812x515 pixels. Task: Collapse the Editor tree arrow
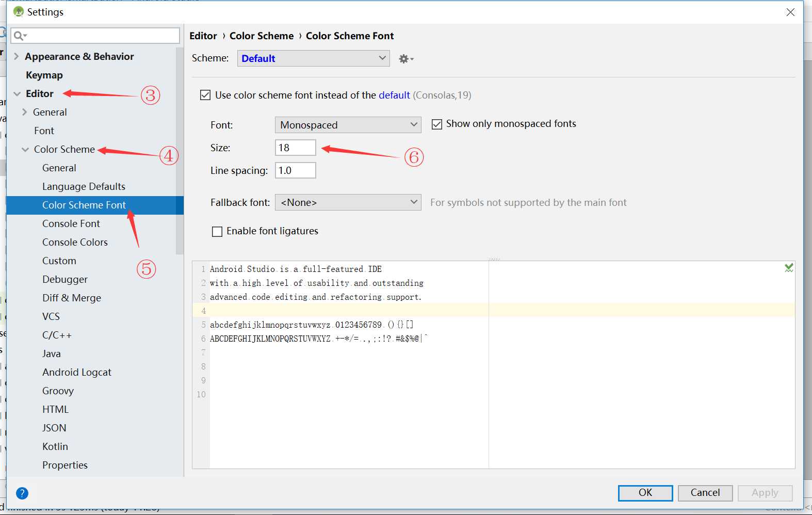click(x=17, y=94)
